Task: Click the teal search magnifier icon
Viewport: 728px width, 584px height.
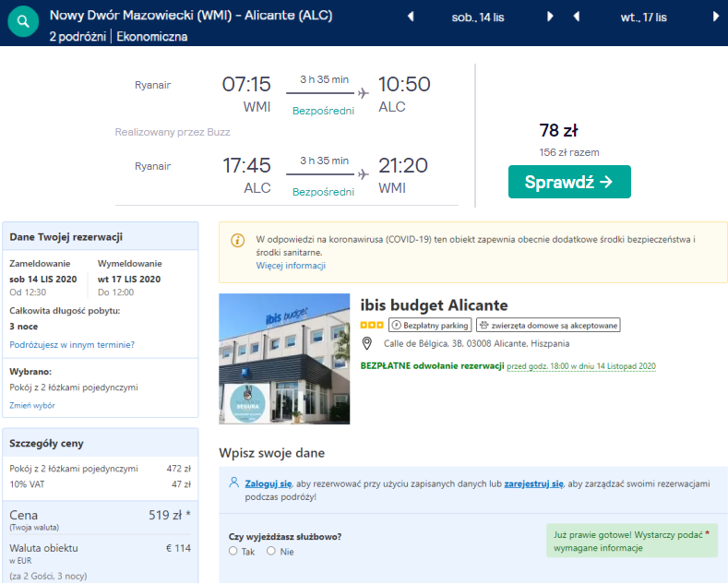Action: 23,21
